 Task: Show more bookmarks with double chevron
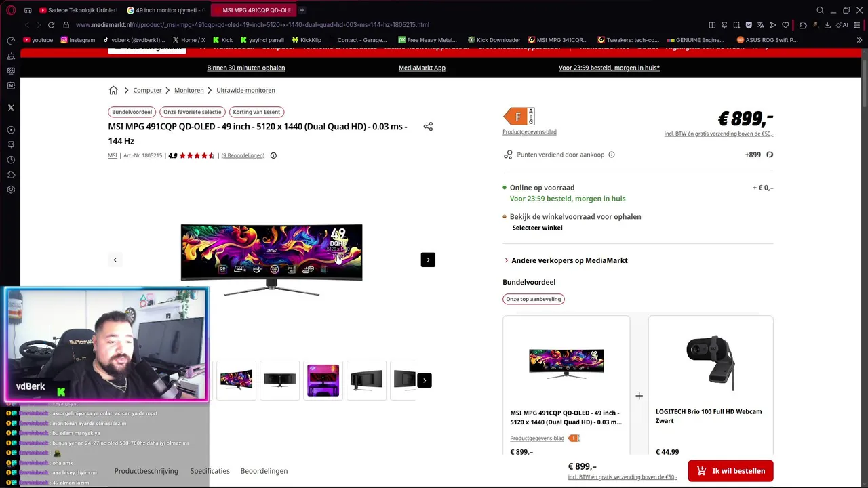point(859,40)
